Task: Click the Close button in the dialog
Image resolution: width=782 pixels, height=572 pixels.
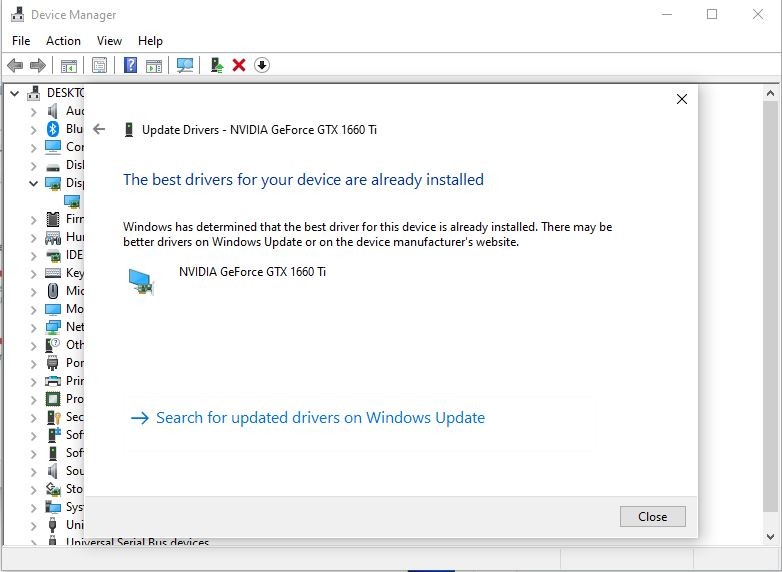Action: (652, 517)
